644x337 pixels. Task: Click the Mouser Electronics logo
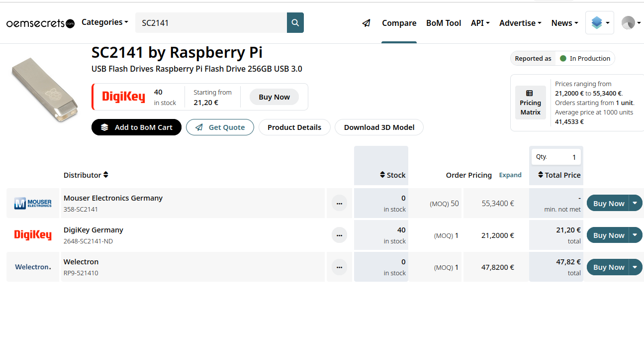(33, 203)
